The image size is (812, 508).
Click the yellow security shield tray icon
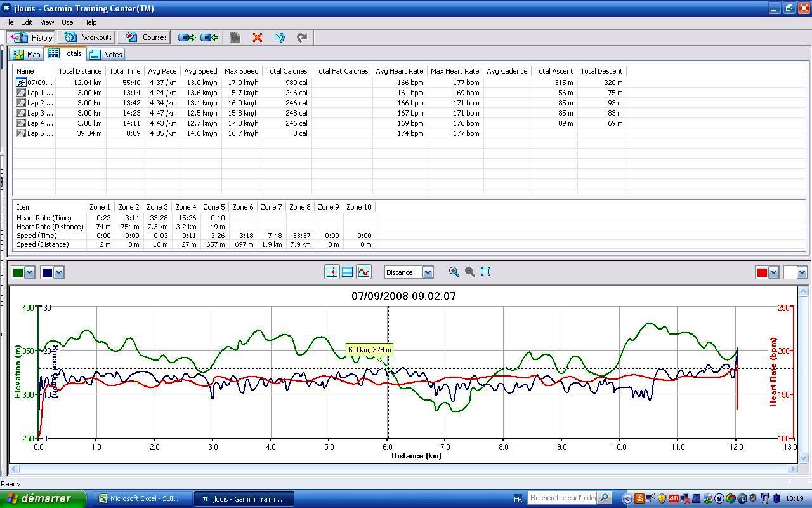pyautogui.click(x=662, y=498)
